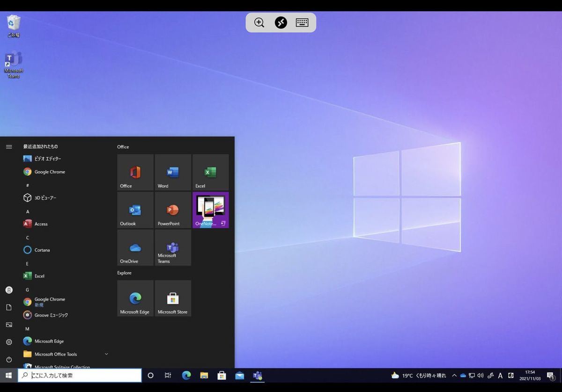
Task: Open Task View from the taskbar
Action: [168, 375]
